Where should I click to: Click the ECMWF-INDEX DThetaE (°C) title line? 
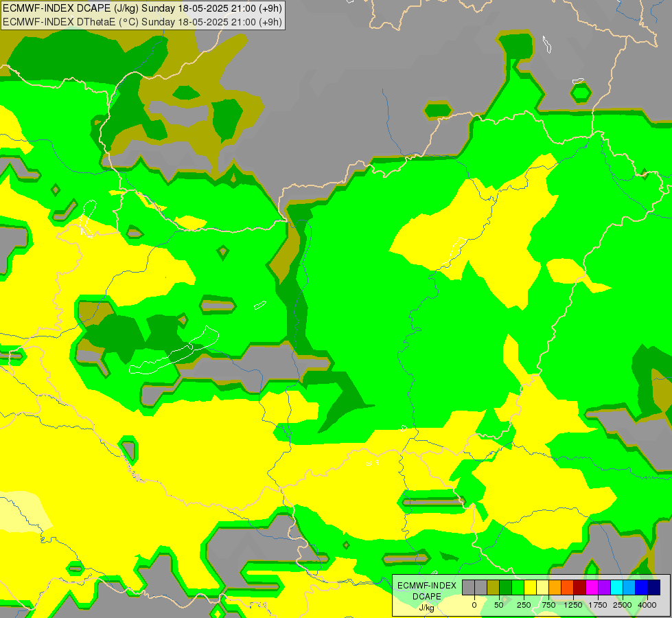coord(142,22)
